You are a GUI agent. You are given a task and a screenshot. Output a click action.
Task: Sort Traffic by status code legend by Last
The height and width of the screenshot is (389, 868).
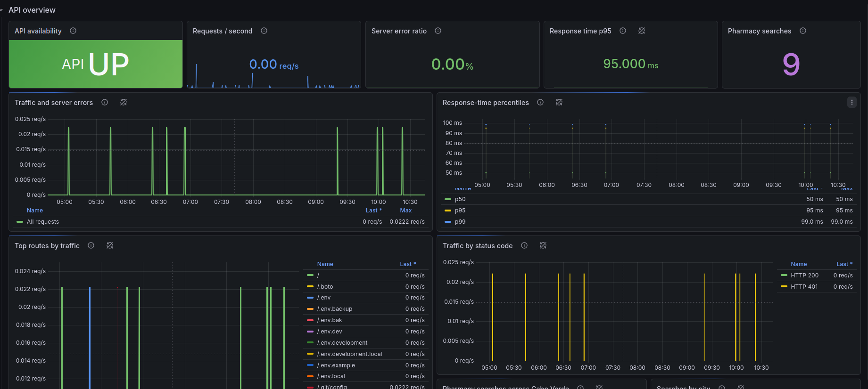844,264
